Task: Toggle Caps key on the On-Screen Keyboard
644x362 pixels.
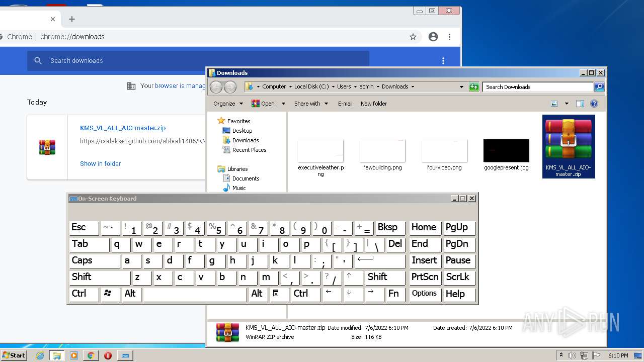Action: [95, 261]
